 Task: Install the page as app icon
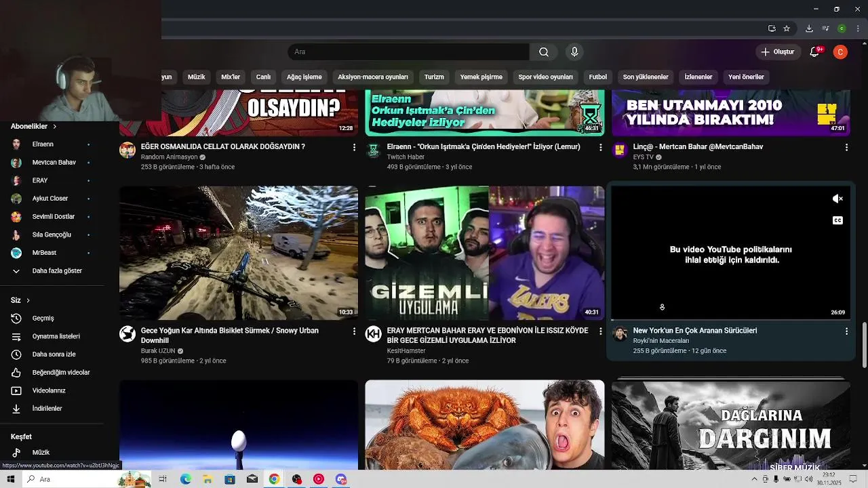tap(772, 28)
